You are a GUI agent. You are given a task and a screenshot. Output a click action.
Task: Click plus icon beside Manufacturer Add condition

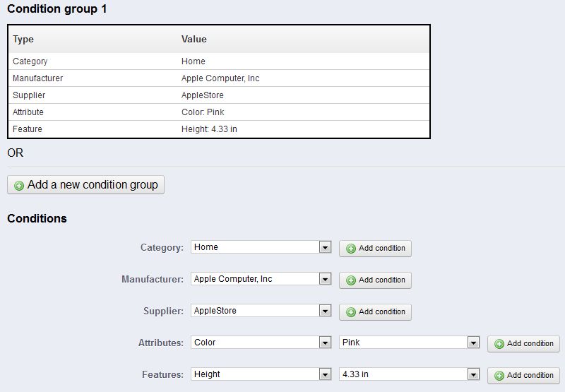pos(351,280)
